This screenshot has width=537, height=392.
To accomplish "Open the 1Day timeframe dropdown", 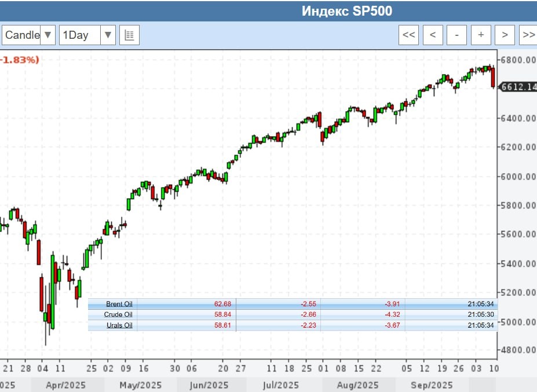I will tap(87, 35).
